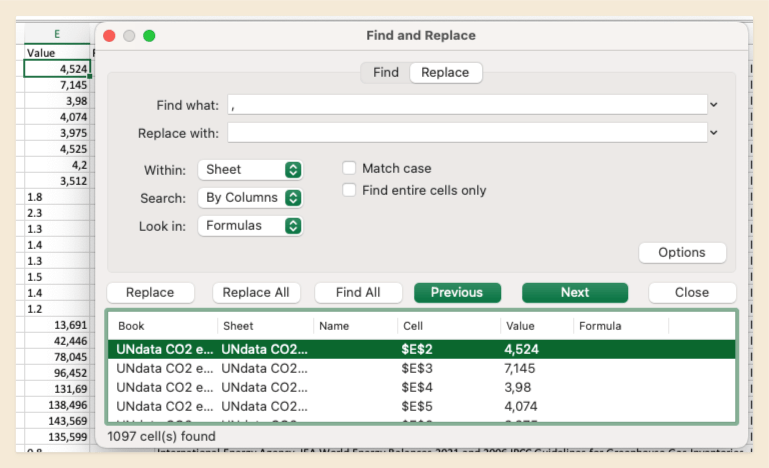This screenshot has width=769, height=468.
Task: Click in the Replace with field
Action: point(465,132)
